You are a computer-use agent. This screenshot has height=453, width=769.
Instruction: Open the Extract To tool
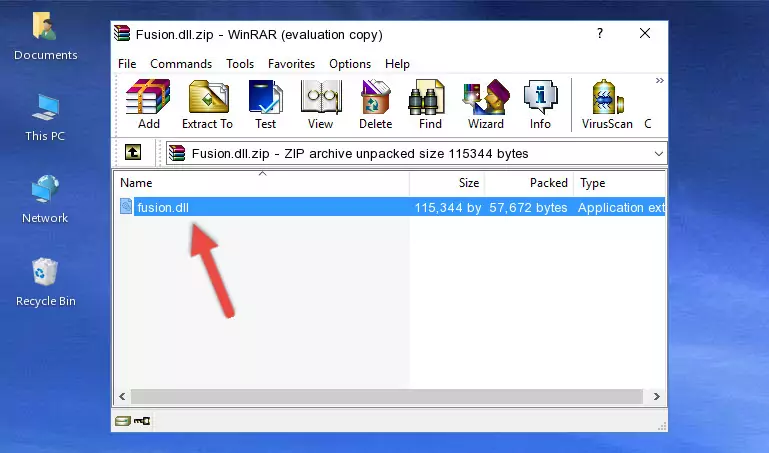[x=207, y=104]
